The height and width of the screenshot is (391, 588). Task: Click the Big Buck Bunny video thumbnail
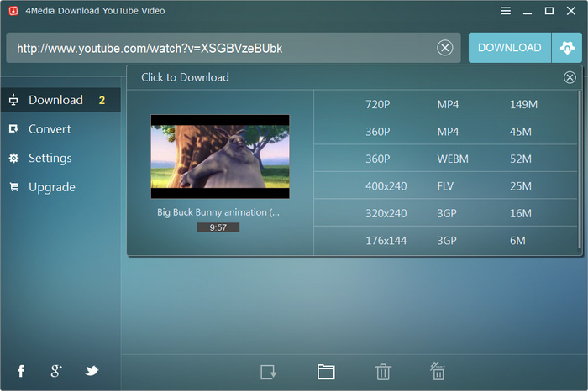point(220,157)
